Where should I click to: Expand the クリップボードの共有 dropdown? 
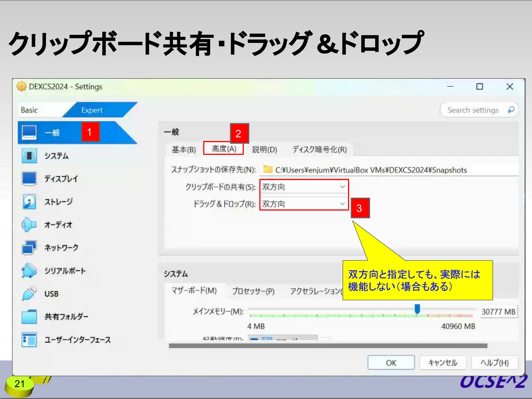304,187
